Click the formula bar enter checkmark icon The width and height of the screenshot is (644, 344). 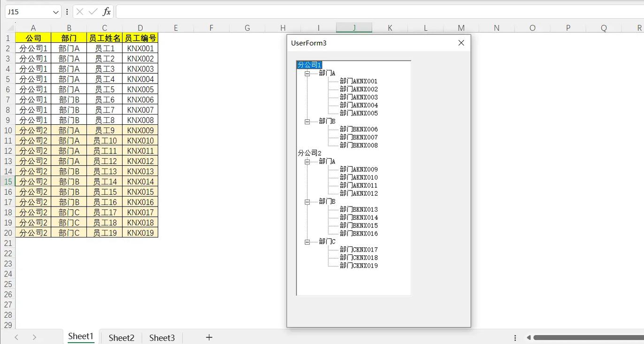(93, 12)
